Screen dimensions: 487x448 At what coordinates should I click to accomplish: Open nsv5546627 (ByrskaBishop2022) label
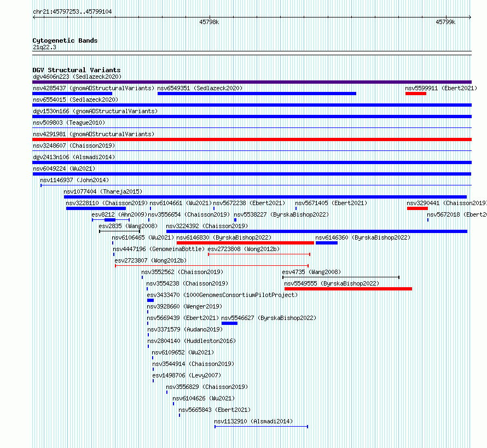tap(269, 318)
